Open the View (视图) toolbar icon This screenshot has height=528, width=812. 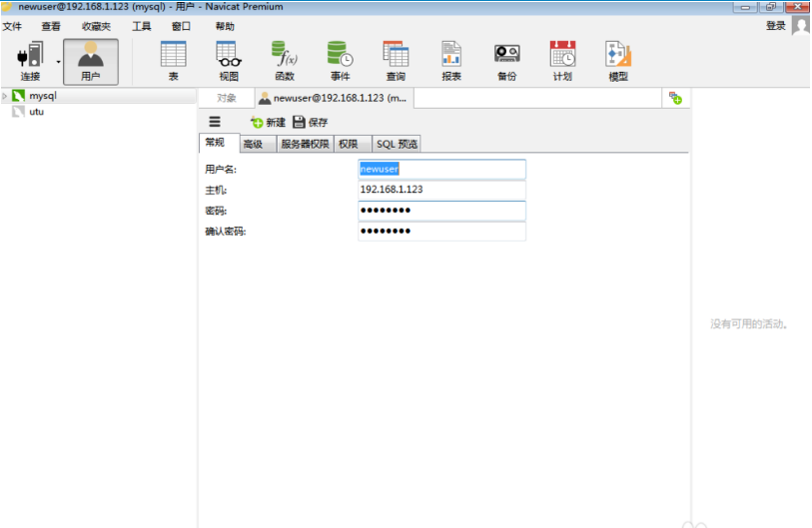click(229, 61)
